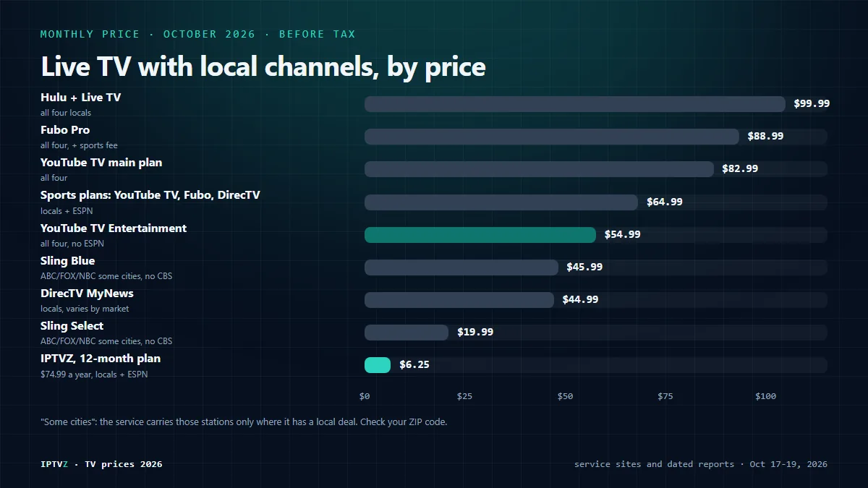The image size is (868, 488).
Task: Click the Fubo Pro price bar
Action: (x=552, y=137)
